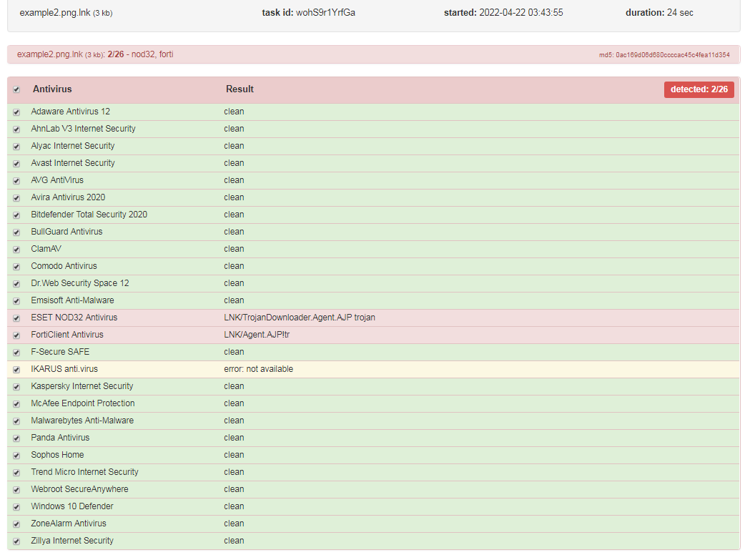Viewport: 745px width, 560px height.
Task: Uncheck the Webroot SecureAnywhere checkbox
Action: coord(16,490)
